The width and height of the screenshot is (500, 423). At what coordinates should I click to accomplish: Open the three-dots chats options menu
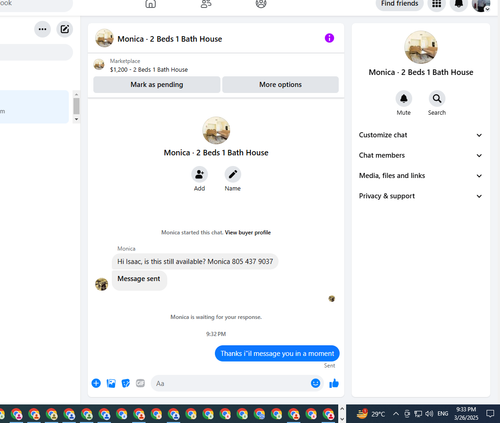[x=42, y=29]
